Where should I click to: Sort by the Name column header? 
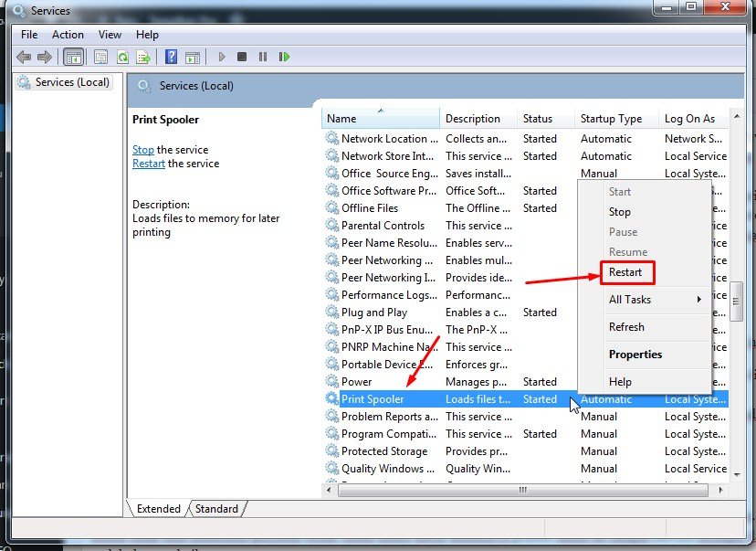381,119
